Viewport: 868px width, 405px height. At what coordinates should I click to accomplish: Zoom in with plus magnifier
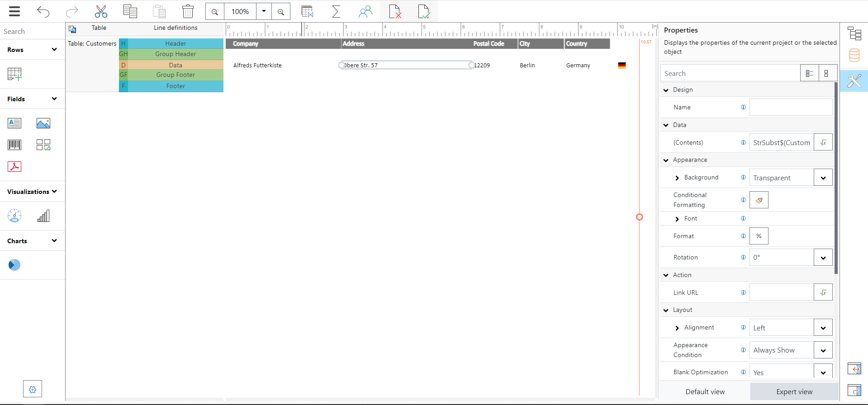pyautogui.click(x=281, y=12)
